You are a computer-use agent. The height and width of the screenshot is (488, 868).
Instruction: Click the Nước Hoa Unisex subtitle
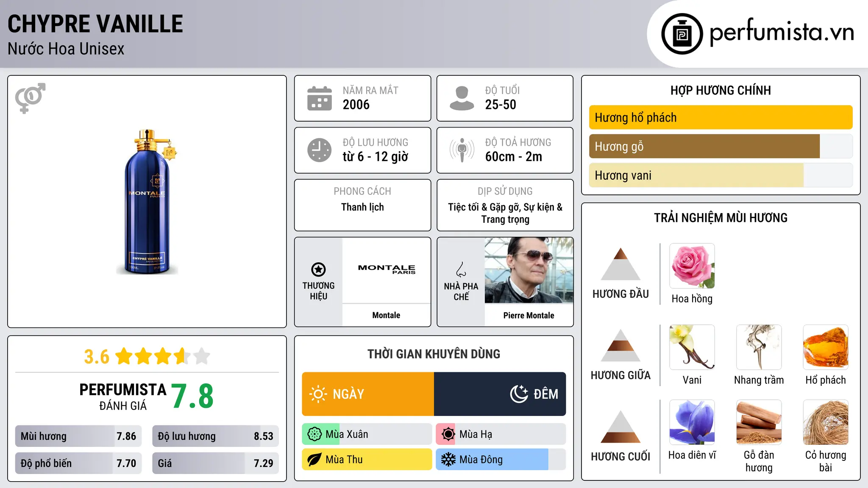click(66, 49)
